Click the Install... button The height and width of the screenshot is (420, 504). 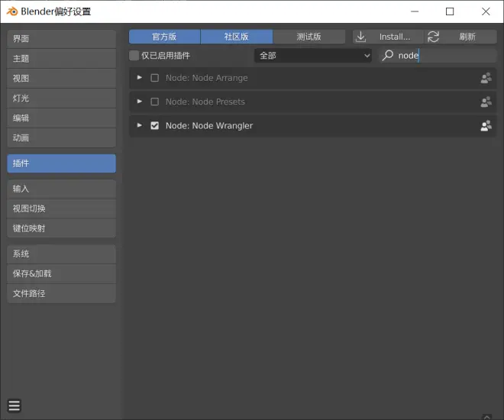click(388, 37)
